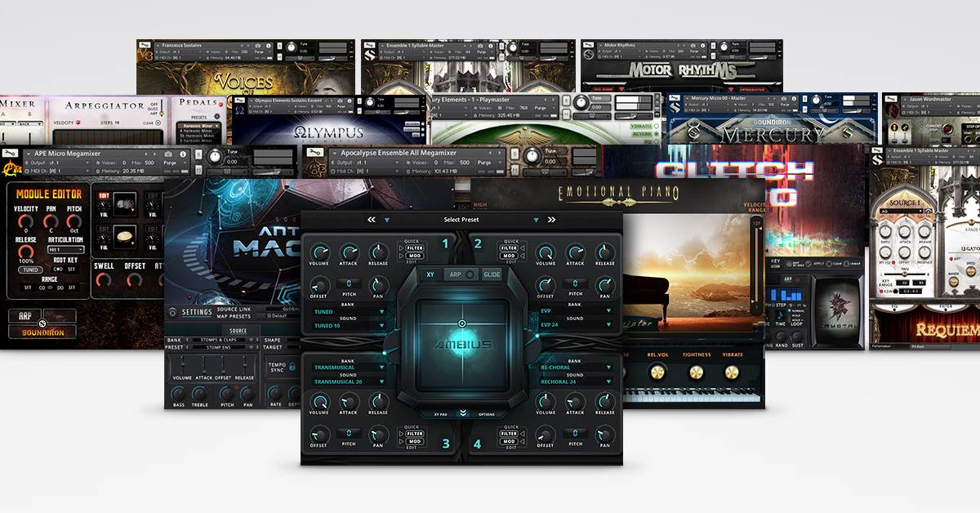980x513 pixels.
Task: Expand the XY Pad / Options chevron
Action: point(463,413)
